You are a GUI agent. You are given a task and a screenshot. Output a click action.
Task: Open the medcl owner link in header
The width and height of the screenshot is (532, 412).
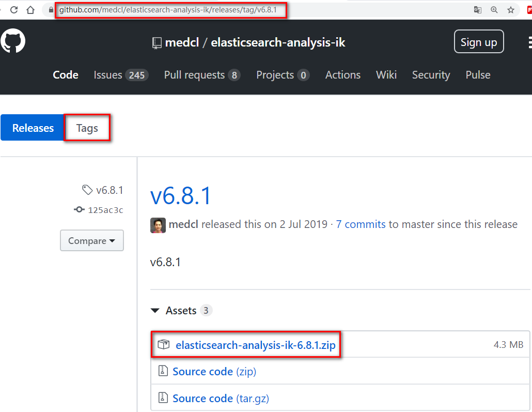click(x=182, y=42)
